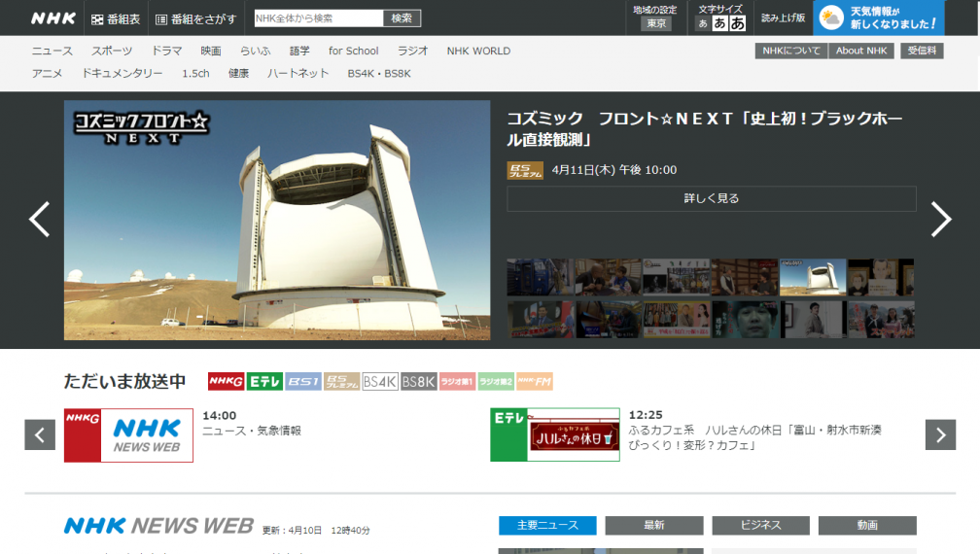980x554 pixels.
Task: Go to ニュース section
Action: pos(52,52)
